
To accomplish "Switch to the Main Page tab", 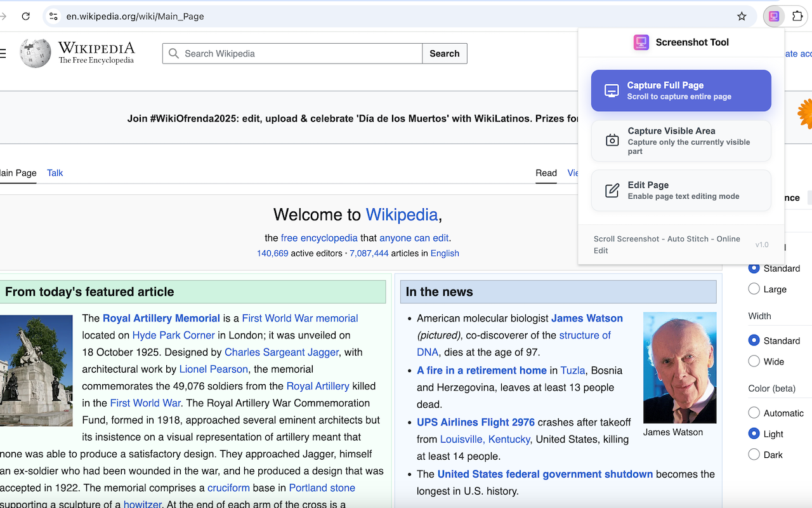I will pyautogui.click(x=18, y=173).
